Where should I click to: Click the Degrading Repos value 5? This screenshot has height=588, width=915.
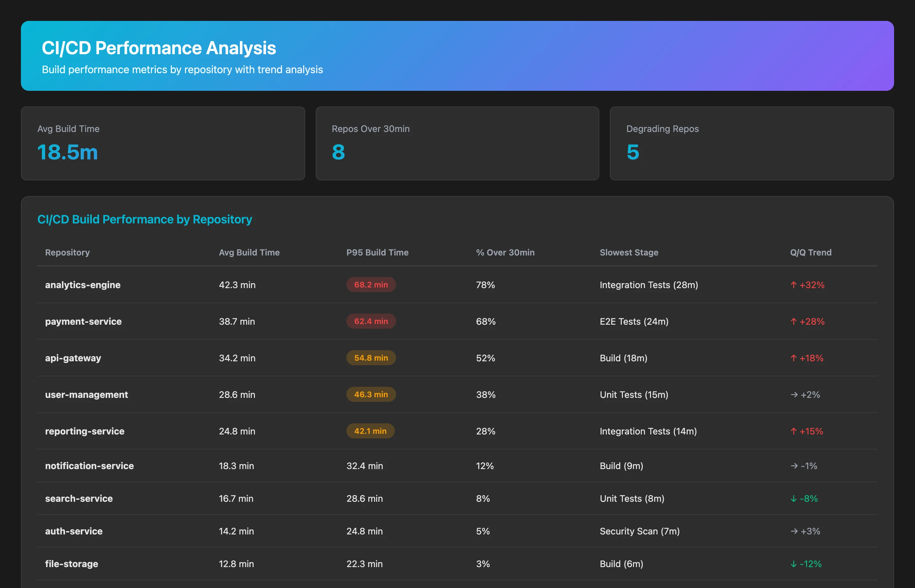point(632,152)
